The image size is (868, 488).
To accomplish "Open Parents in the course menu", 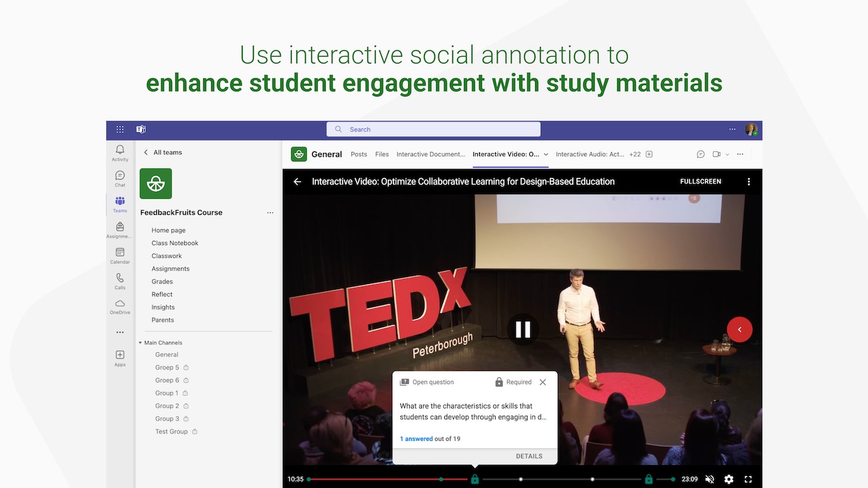I will point(163,320).
